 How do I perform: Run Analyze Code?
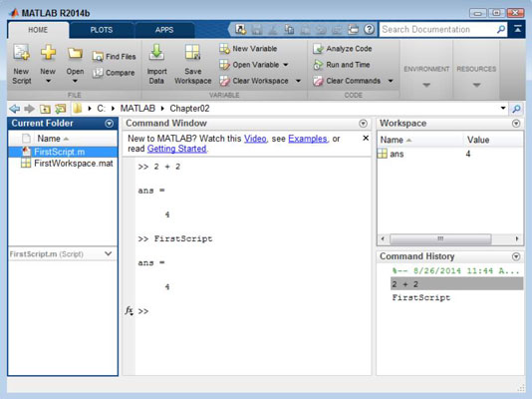343,49
